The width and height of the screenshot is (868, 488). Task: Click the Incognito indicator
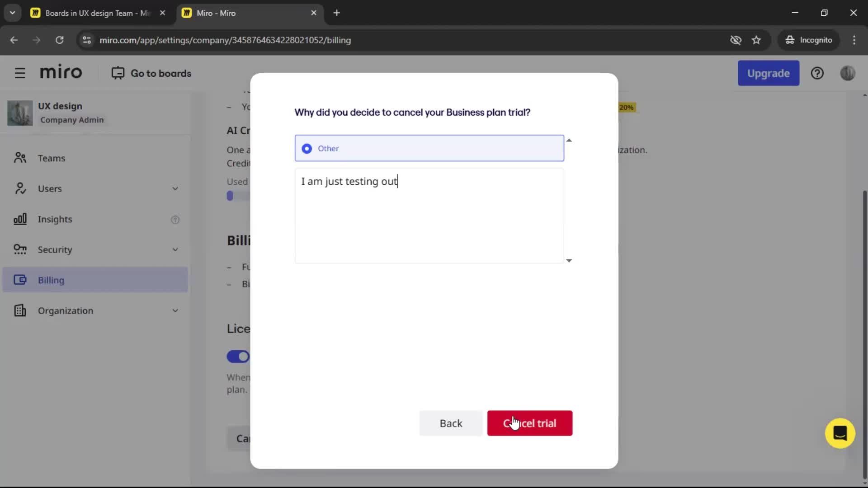tap(809, 40)
